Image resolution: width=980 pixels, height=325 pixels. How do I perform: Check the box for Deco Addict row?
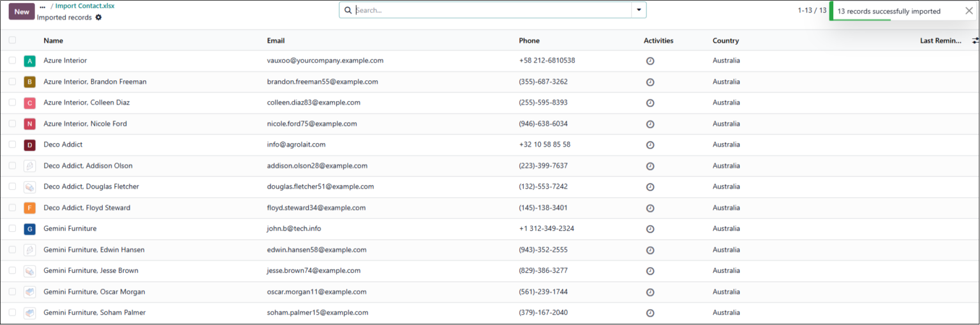coord(12,145)
